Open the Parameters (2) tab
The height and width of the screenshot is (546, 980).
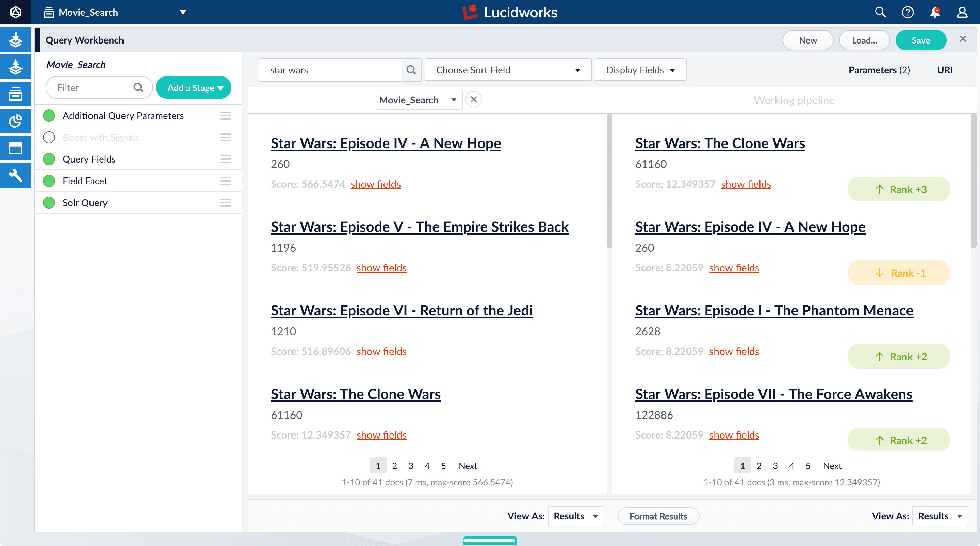[879, 70]
